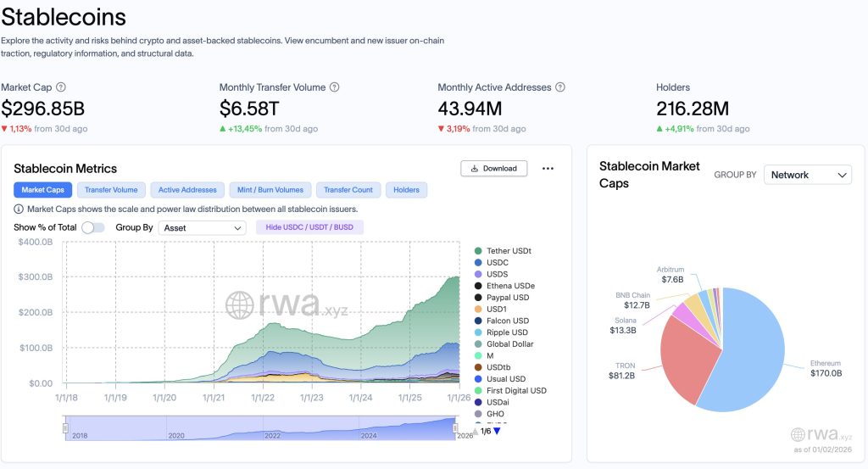868x469 pixels.
Task: Click the info icon beside Market Caps description
Action: pyautogui.click(x=19, y=209)
